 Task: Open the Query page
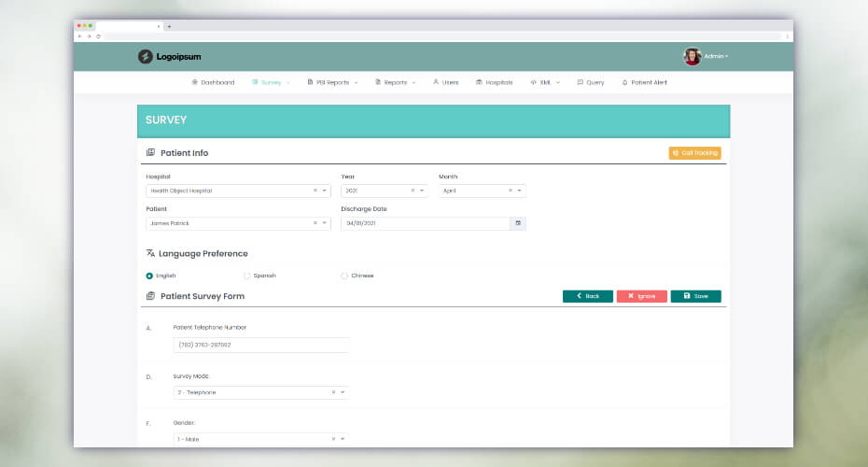click(591, 82)
